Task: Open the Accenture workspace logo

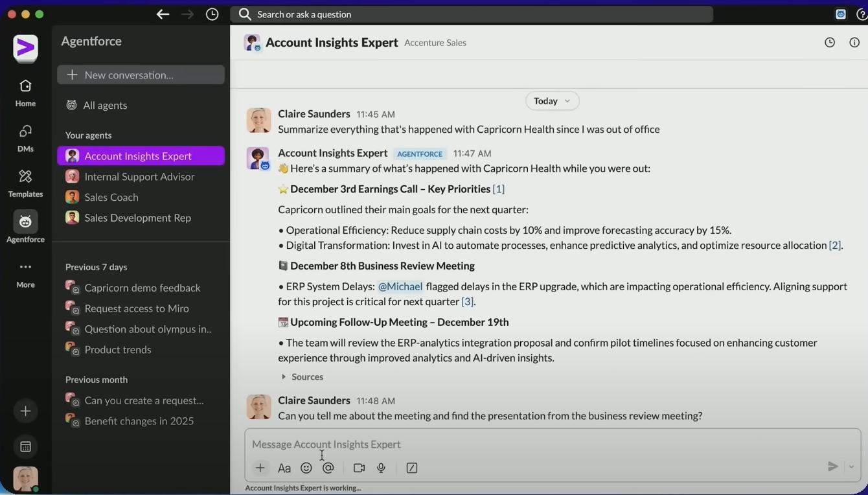Action: (26, 48)
